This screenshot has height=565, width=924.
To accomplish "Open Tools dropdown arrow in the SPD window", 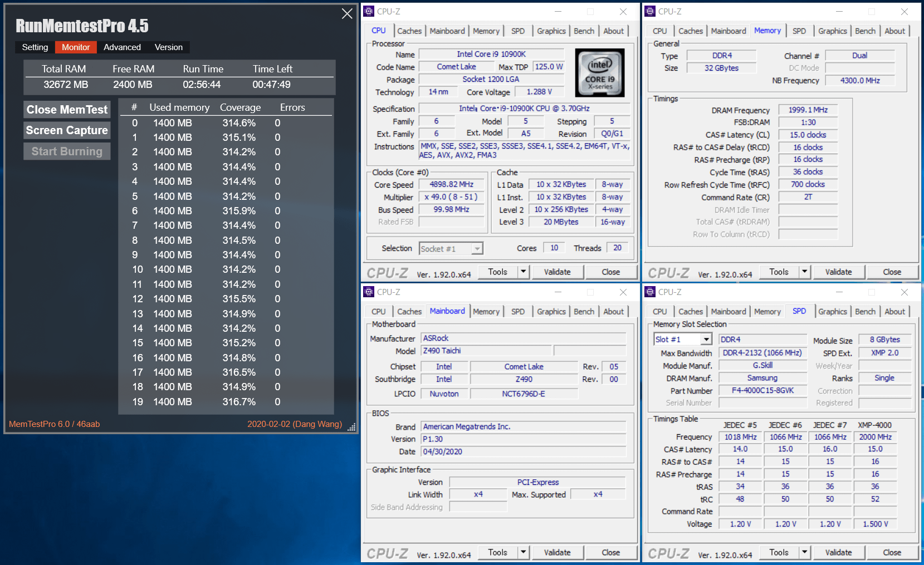I will point(804,552).
